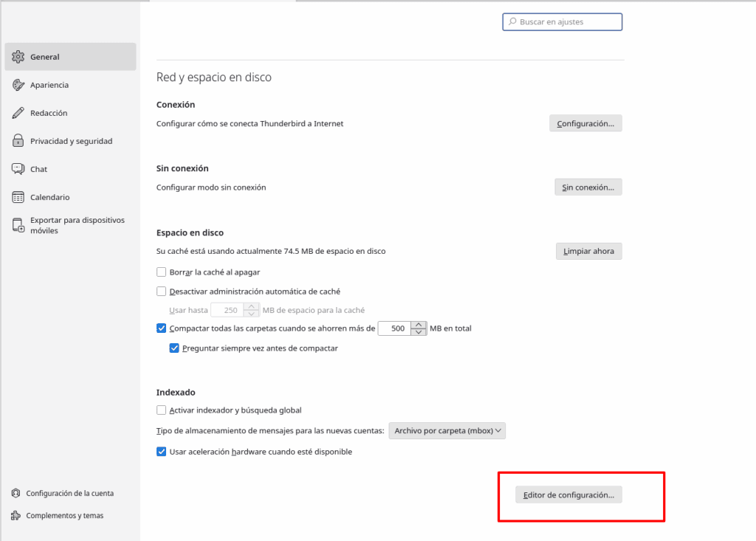Viewport: 756px width, 541px height.
Task: Click the Complementos y temas puzzle icon
Action: [x=16, y=516]
